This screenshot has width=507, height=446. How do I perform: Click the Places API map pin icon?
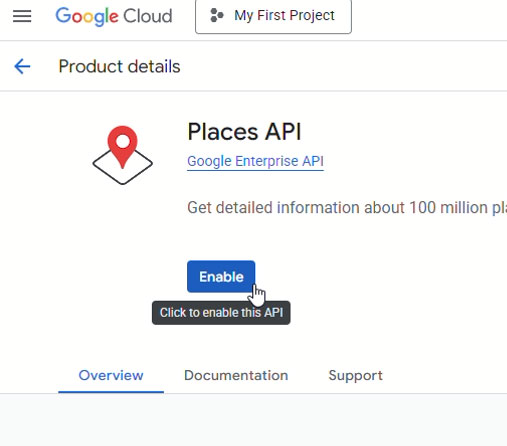(123, 155)
